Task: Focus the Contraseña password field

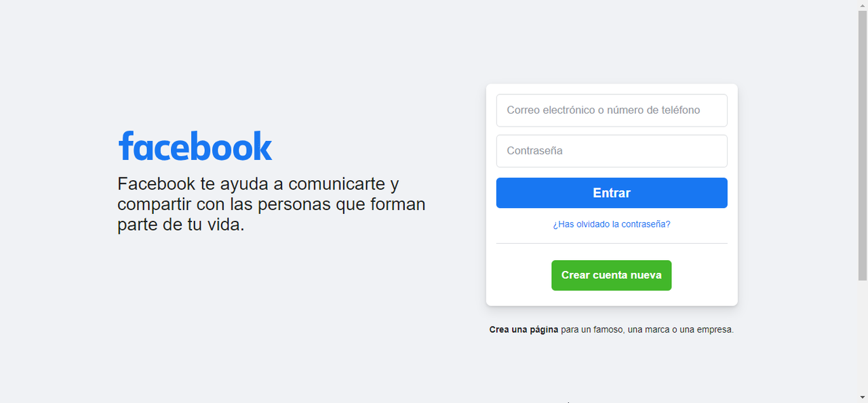Action: tap(612, 151)
